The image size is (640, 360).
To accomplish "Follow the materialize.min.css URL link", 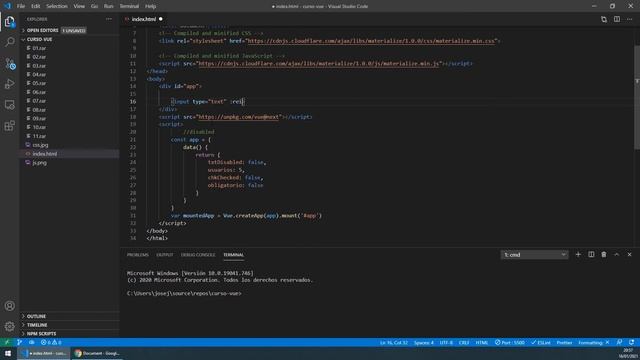I will pyautogui.click(x=371, y=41).
